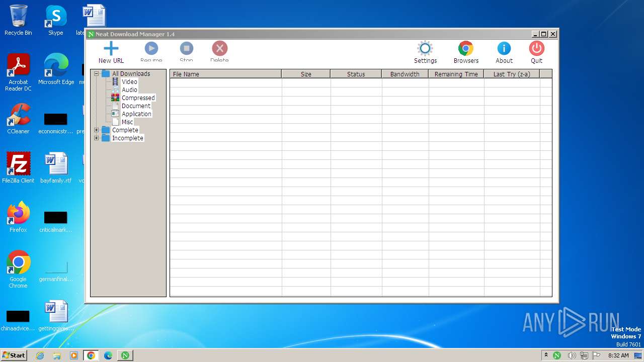644x362 pixels.
Task: Select the gettinggives document on desktop
Action: point(56,315)
